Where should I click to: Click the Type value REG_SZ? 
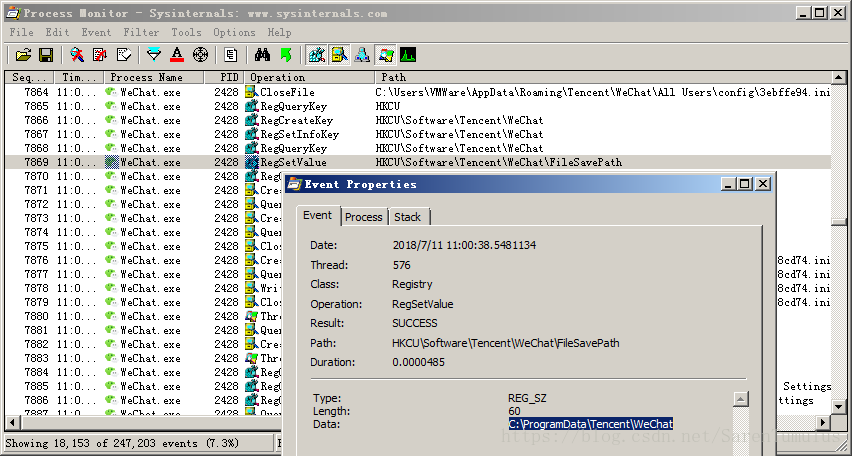[x=527, y=398]
